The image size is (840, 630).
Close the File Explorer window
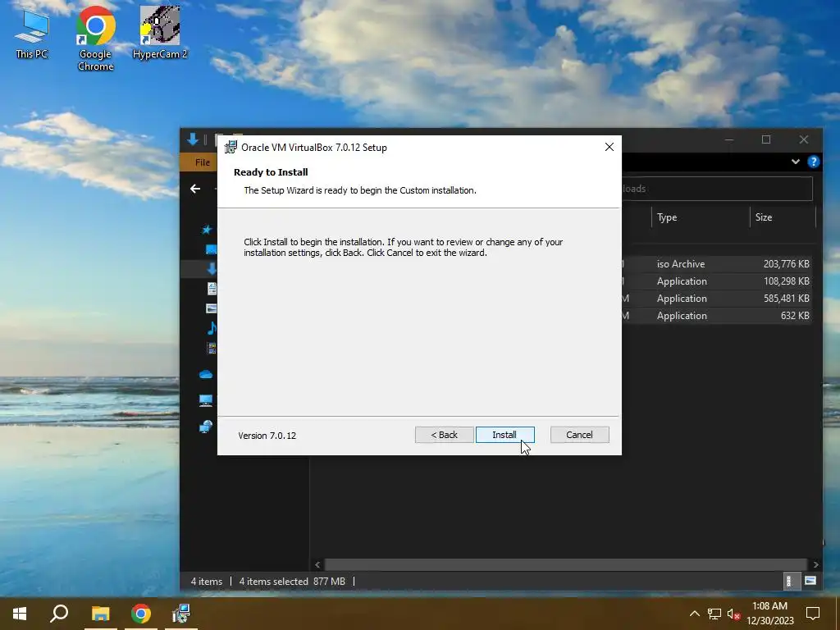[x=804, y=139]
